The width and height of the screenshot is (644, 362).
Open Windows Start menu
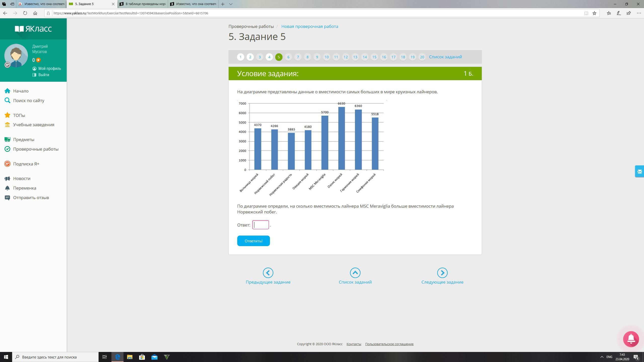click(x=6, y=357)
